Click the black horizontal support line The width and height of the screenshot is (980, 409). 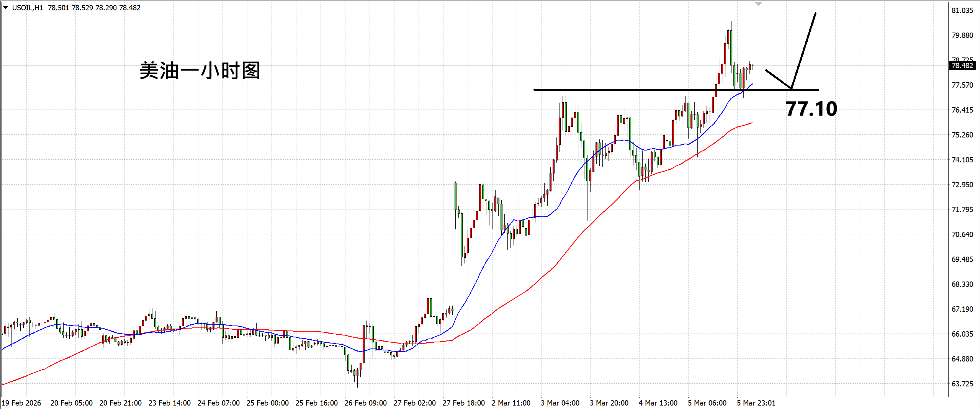click(x=613, y=90)
